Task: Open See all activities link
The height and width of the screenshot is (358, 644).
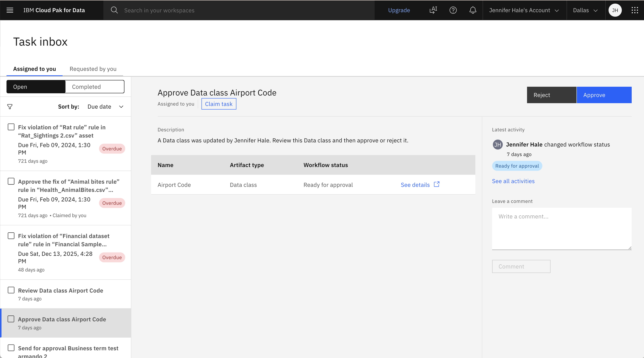Action: click(513, 181)
